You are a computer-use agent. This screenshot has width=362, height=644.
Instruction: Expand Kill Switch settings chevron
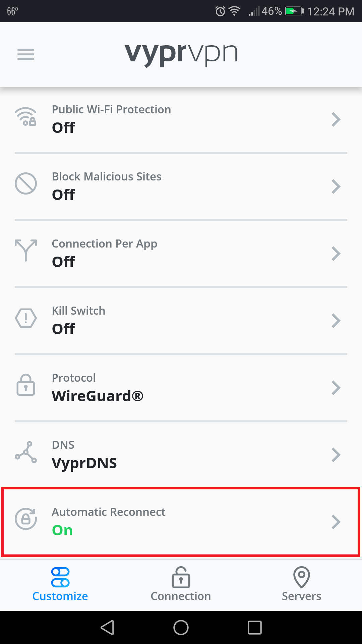(336, 320)
